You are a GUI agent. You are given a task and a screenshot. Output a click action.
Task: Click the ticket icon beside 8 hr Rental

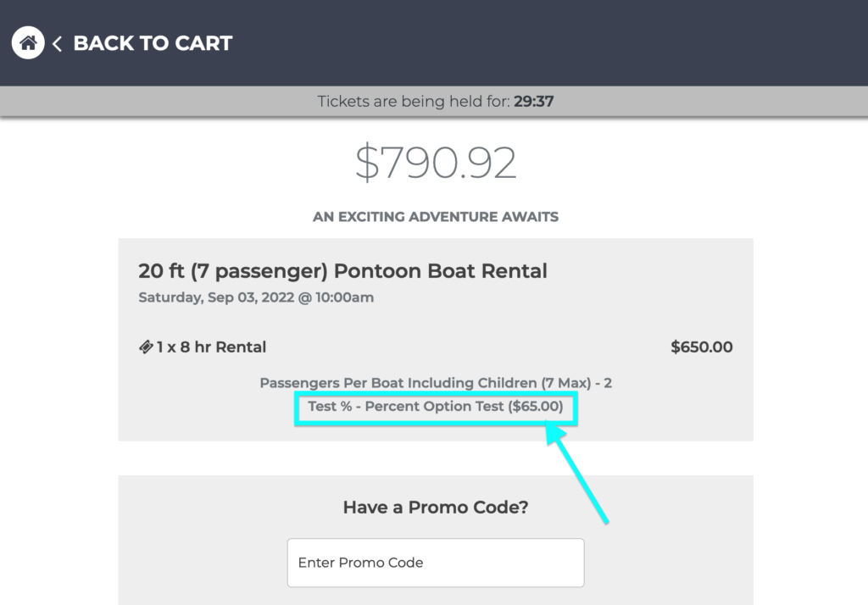146,347
